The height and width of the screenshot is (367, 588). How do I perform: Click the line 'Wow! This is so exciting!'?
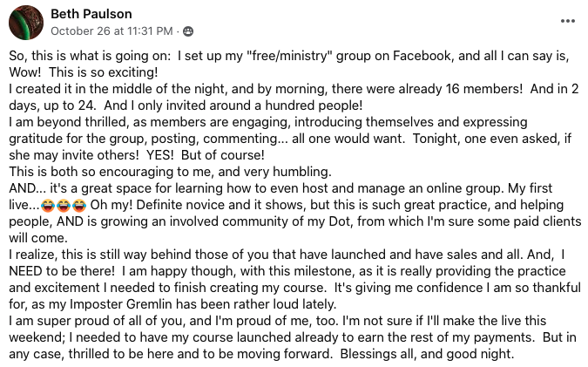(84, 72)
